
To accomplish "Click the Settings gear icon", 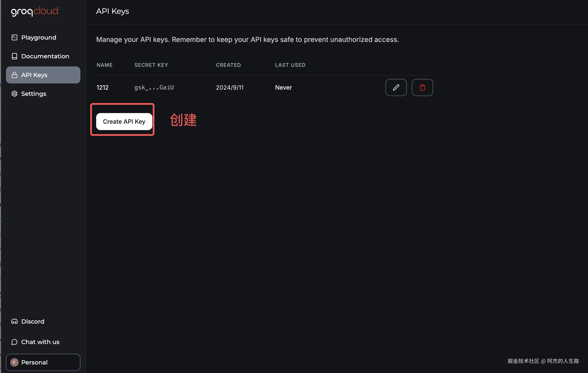I will (14, 94).
